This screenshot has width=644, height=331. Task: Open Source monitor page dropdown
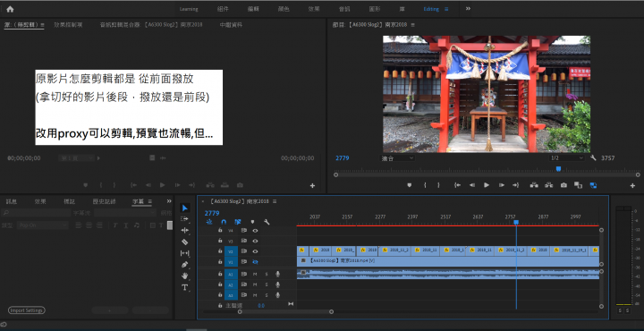(76, 158)
